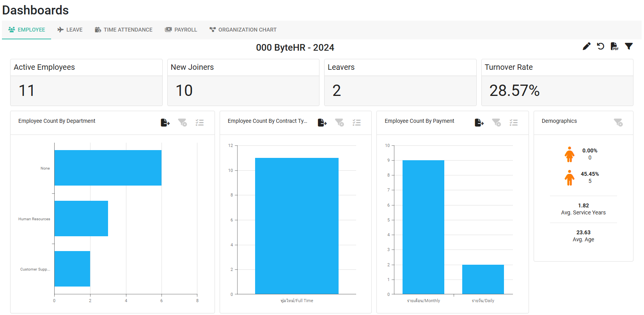The height and width of the screenshot is (315, 644).
Task: Switch to the Leave tab
Action: pos(70,30)
